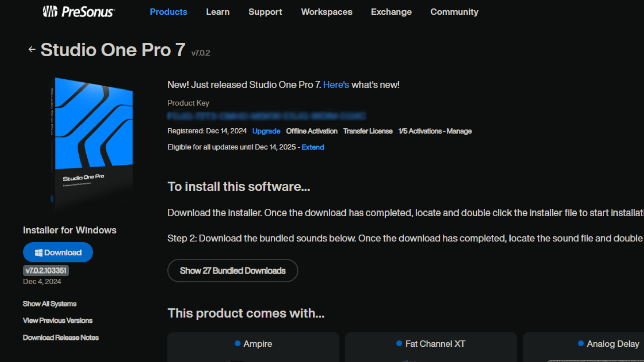Open the Products menu
Viewport: 644px width, 362px height.
tap(168, 12)
